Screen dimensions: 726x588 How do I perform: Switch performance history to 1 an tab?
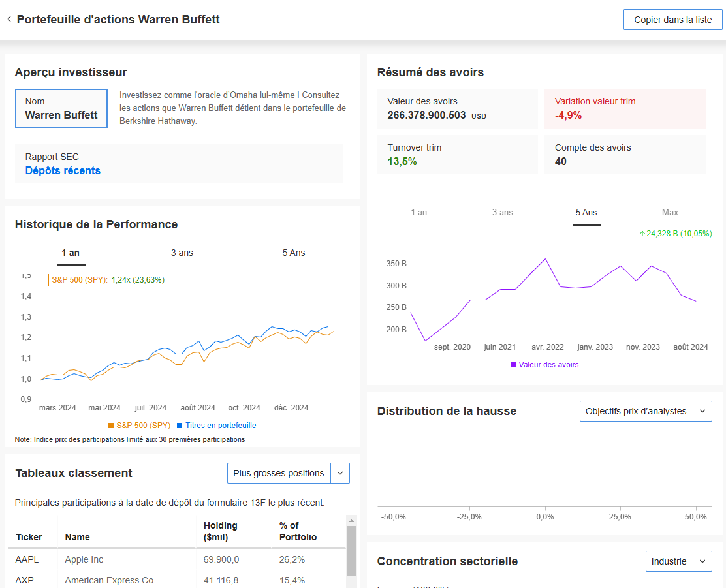tap(71, 253)
